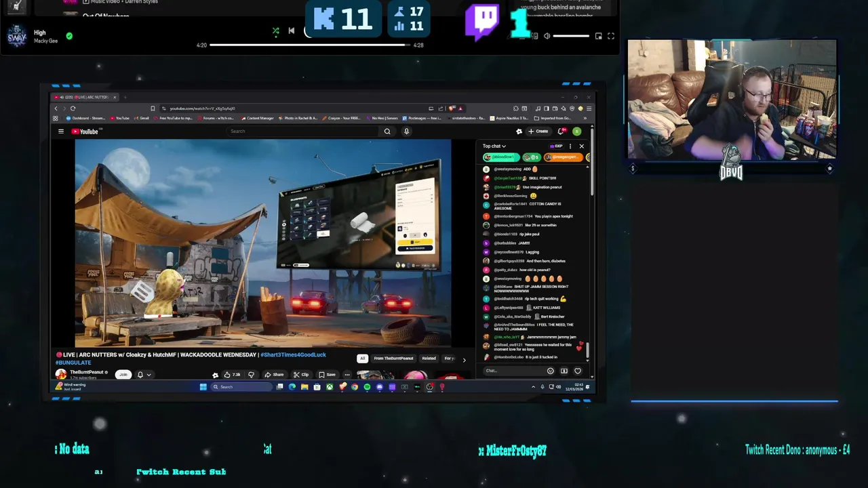
Task: Save the video using the Save button
Action: [x=327, y=375]
